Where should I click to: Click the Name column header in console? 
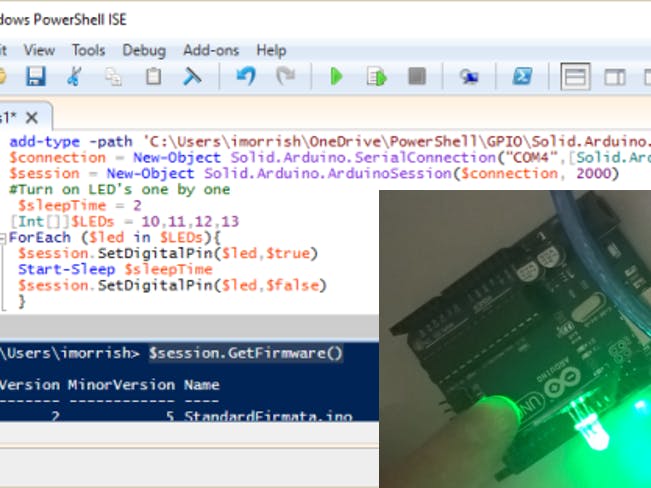201,385
